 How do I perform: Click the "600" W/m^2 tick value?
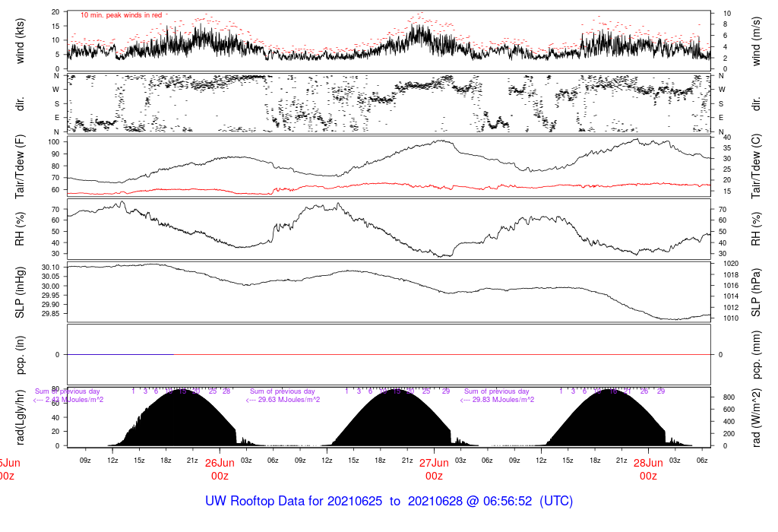(x=729, y=410)
